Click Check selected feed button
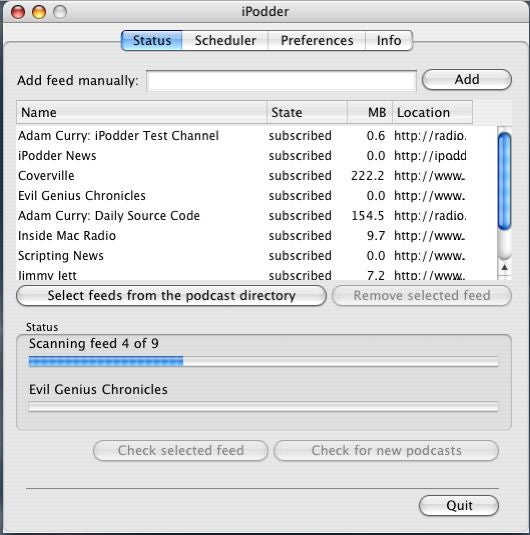The image size is (530, 535). tap(181, 450)
